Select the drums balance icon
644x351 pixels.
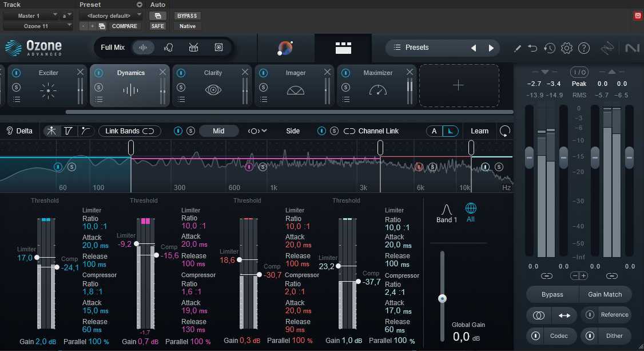click(x=193, y=48)
